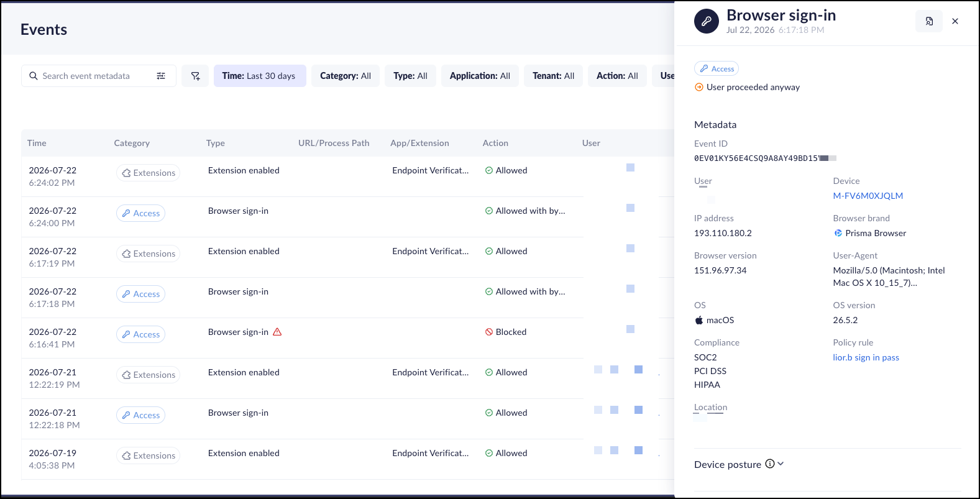Viewport: 980px width, 499px height.
Task: Open the Time: Last 30 days filter
Action: tap(260, 76)
